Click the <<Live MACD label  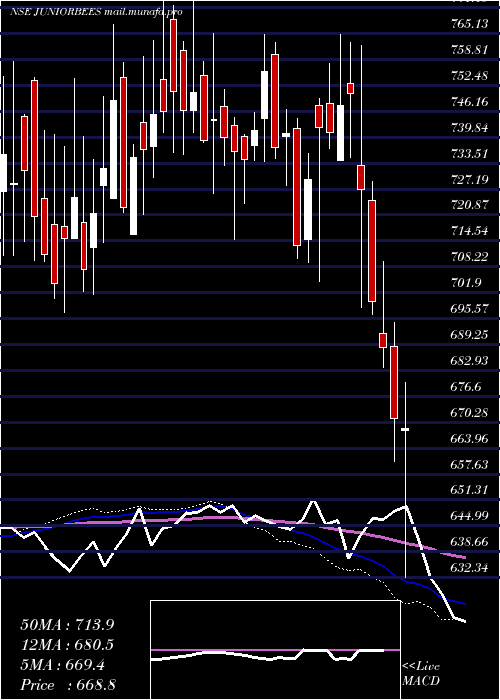tap(421, 674)
